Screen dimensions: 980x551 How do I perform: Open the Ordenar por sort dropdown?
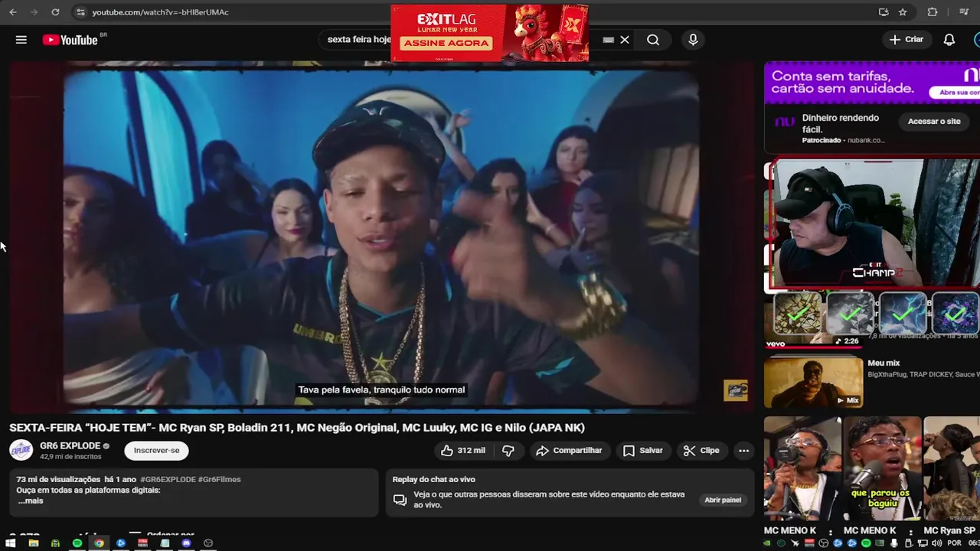coord(162,534)
